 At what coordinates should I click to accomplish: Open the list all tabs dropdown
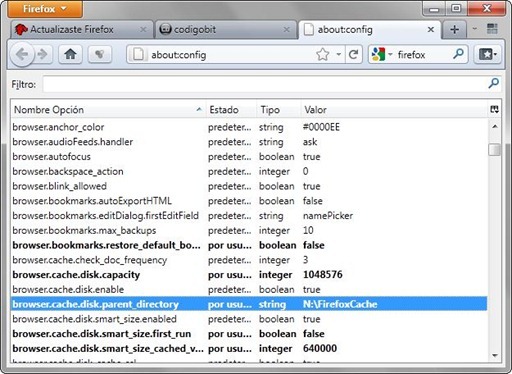(x=475, y=29)
